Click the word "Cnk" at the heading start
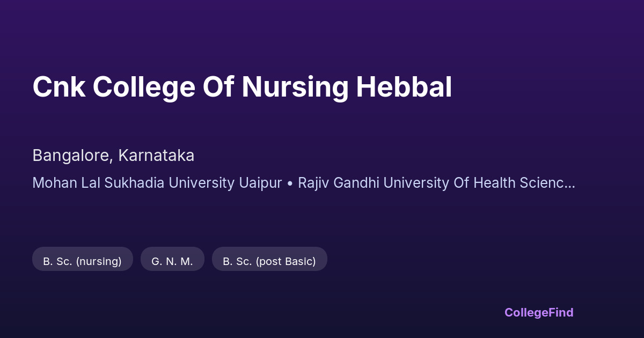 click(x=58, y=87)
